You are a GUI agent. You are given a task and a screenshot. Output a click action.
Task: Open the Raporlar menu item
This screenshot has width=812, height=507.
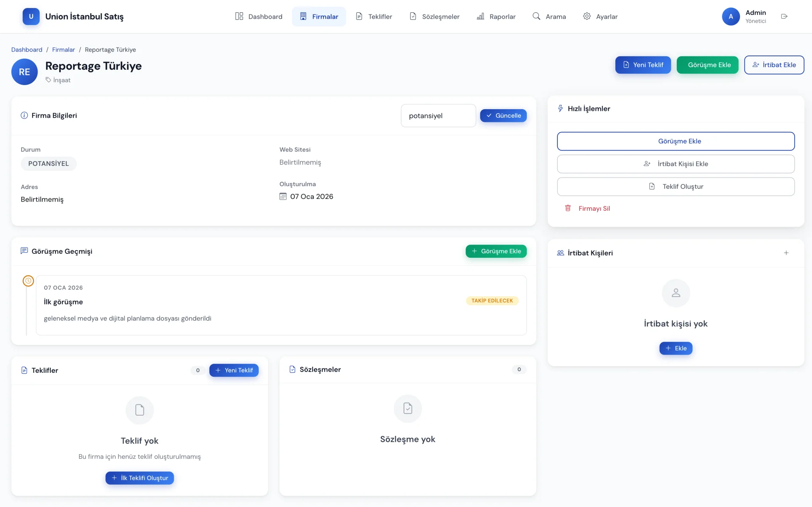[496, 17]
